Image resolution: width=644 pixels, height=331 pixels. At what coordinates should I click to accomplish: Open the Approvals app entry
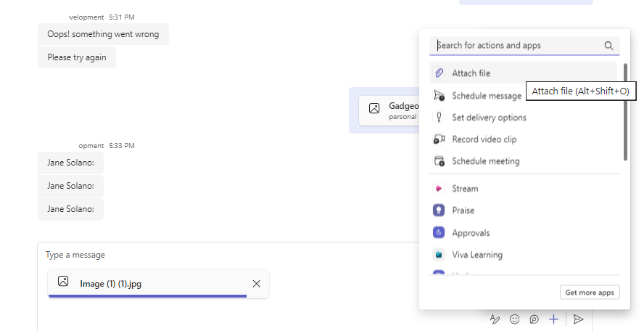[x=524, y=233]
